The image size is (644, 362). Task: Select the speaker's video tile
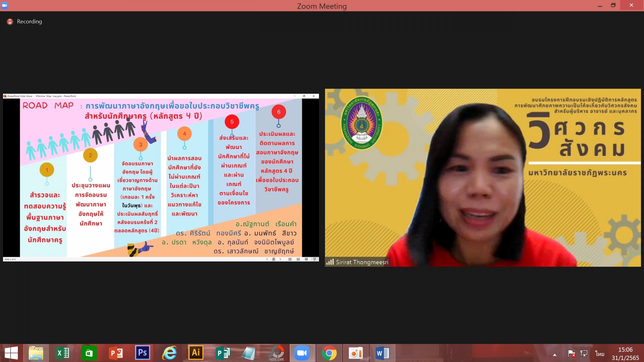(482, 177)
